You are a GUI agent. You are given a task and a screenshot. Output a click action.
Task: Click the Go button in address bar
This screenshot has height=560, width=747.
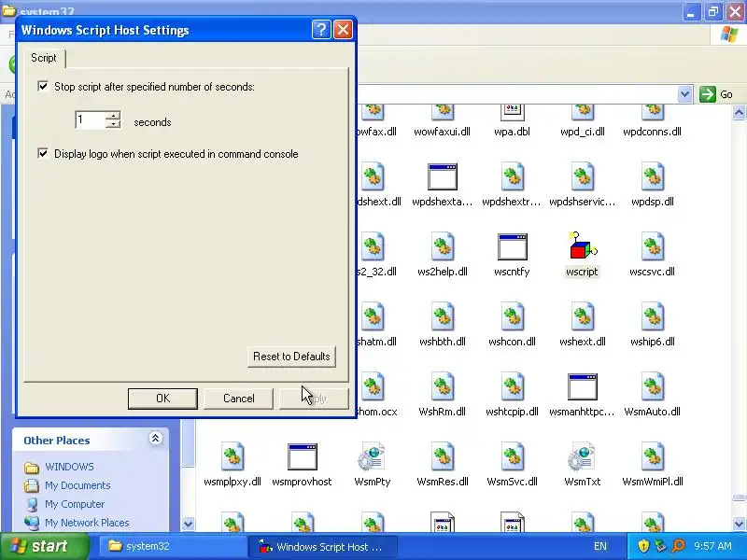(716, 94)
